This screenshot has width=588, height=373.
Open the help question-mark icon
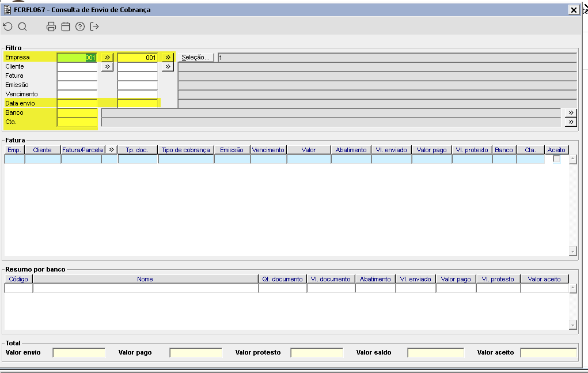pyautogui.click(x=80, y=27)
